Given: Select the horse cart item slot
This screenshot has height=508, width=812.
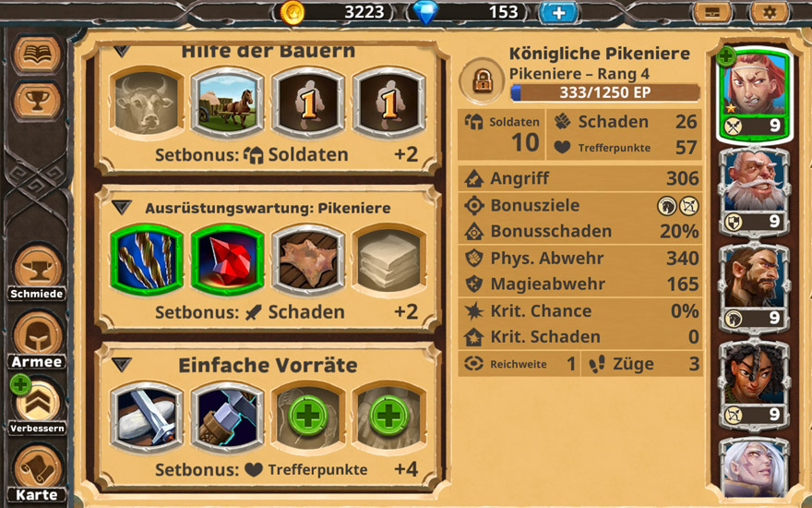Looking at the screenshot, I should coord(227,103).
